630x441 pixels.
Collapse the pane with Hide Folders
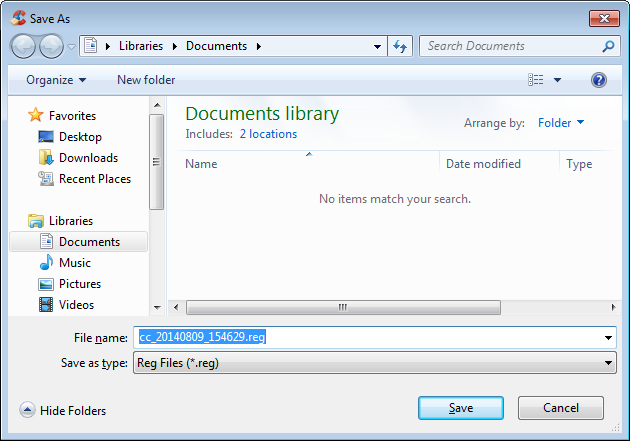tap(63, 411)
